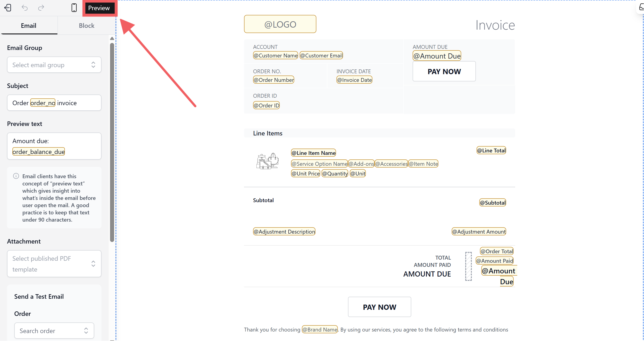Click the sidebar vertical scrollbar
Screen dimensions: 644x341
[112, 143]
